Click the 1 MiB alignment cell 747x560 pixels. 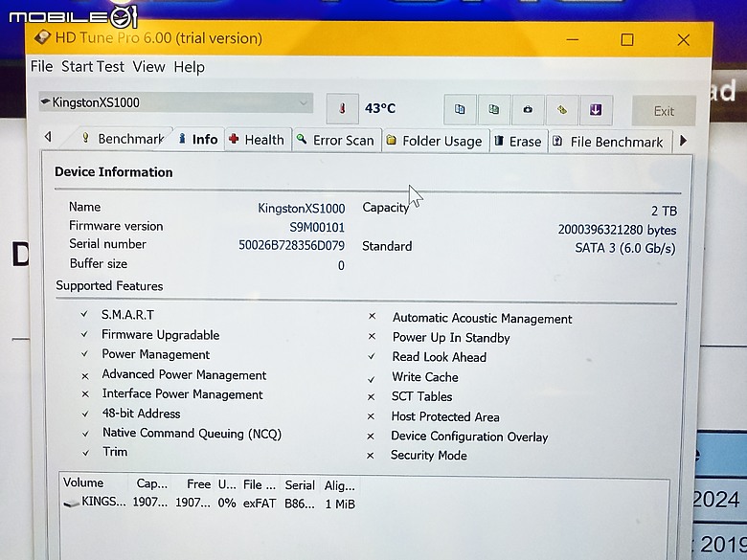click(x=340, y=504)
